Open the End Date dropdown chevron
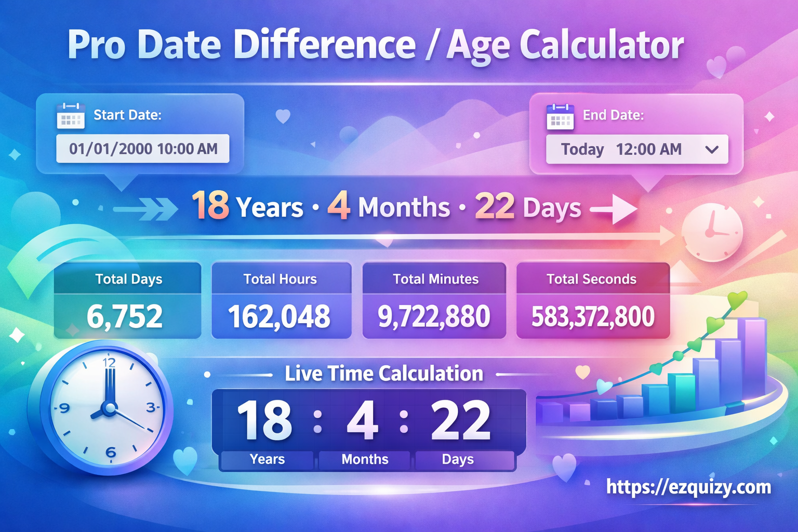This screenshot has width=798, height=532. [x=712, y=150]
